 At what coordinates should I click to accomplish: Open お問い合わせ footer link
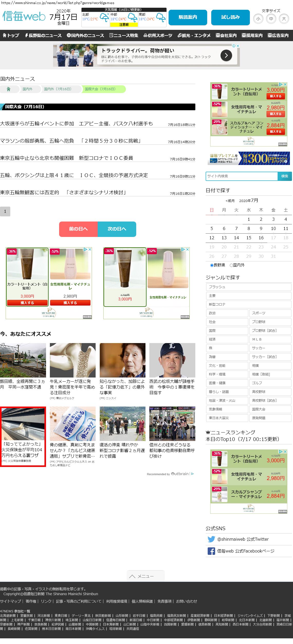click(x=186, y=601)
